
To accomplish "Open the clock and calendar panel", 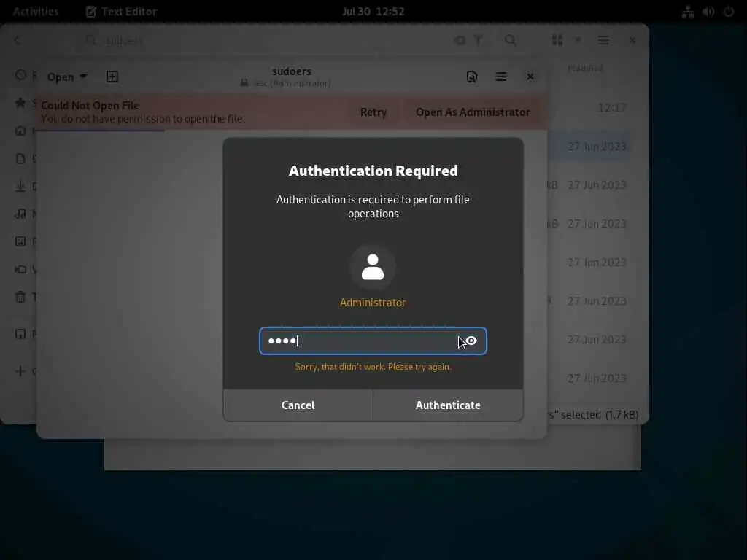I will [x=373, y=12].
